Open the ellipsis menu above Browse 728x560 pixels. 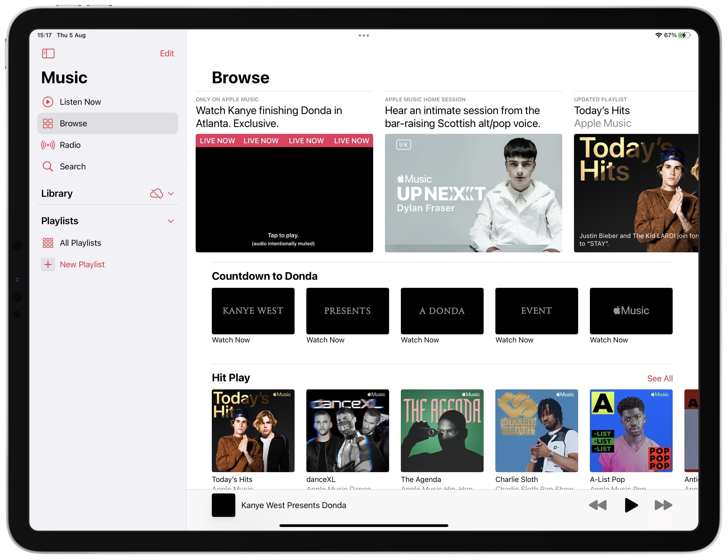point(364,35)
